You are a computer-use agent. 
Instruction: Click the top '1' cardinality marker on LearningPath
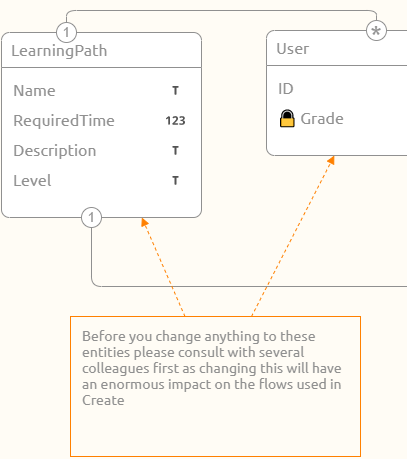point(66,32)
